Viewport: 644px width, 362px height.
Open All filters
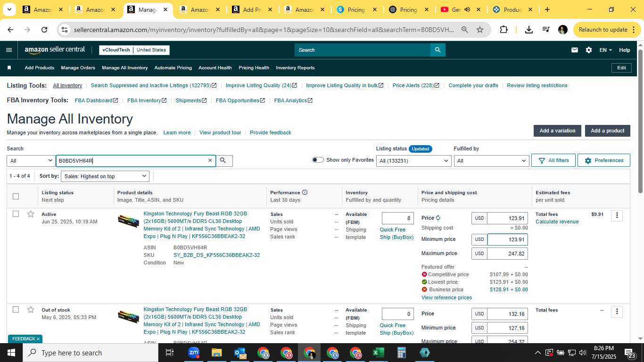tap(553, 161)
